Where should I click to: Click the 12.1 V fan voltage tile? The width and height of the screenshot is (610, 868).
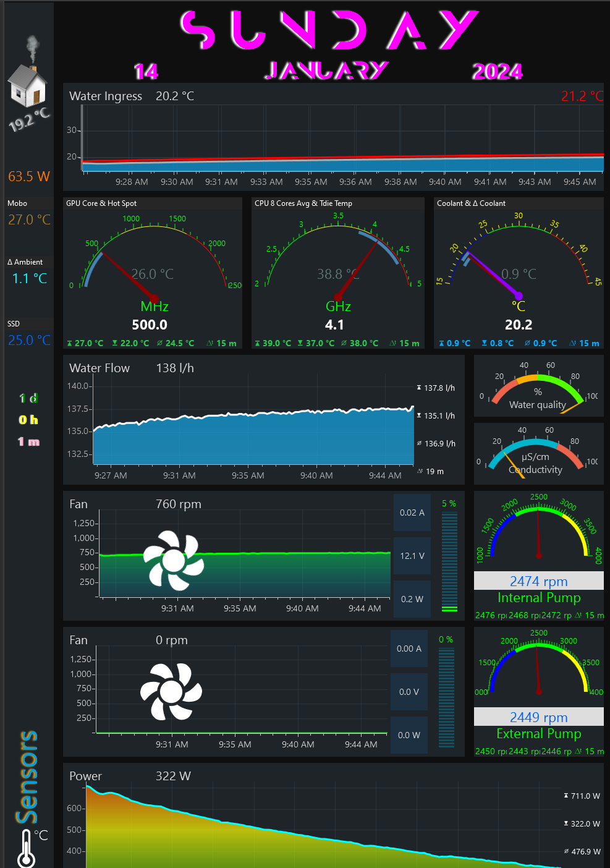(x=412, y=556)
